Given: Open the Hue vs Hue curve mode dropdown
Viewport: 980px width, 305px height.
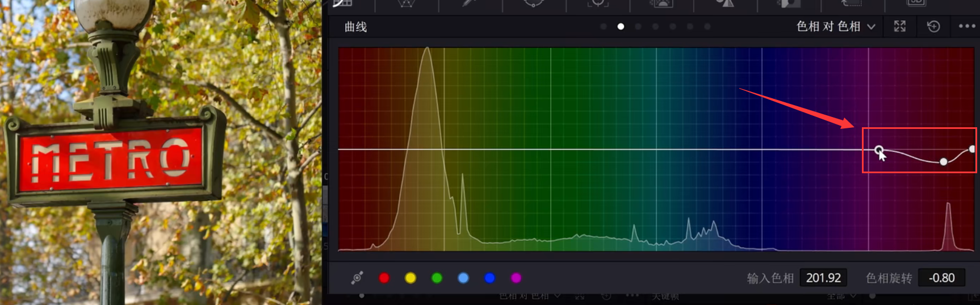Looking at the screenshot, I should [836, 26].
